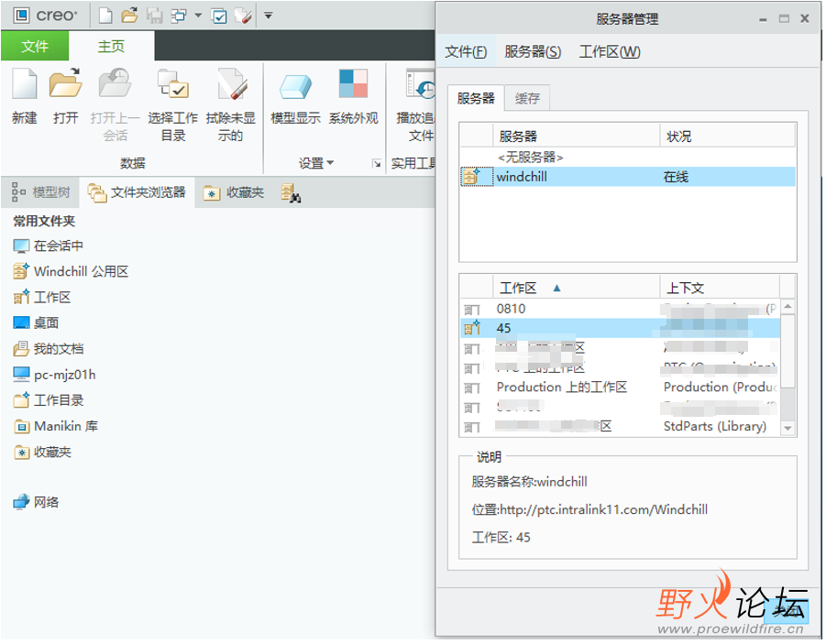Click 播放追踪文件 ribbon button
826x644 pixels.
click(415, 104)
